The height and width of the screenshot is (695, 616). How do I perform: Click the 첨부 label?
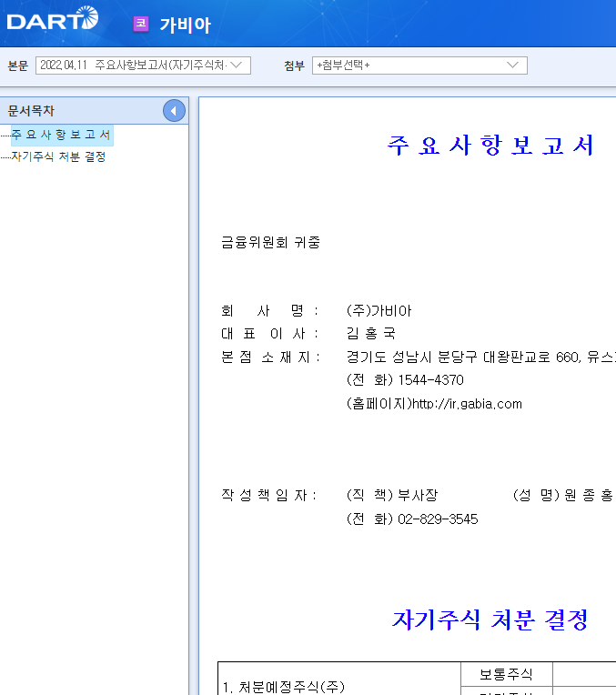tap(295, 66)
